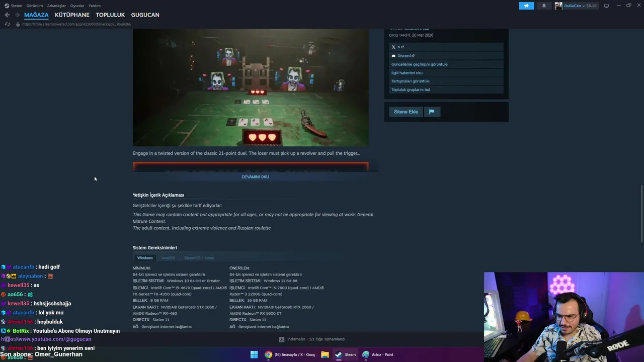Click the Sistem Gereksinimleri heading

pyautogui.click(x=155, y=248)
